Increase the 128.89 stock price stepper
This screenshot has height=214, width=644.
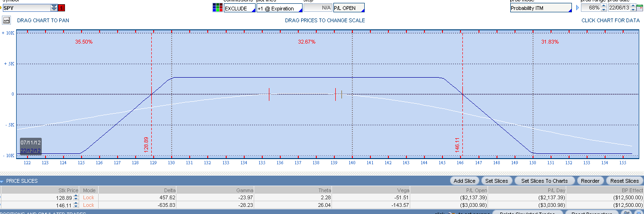click(76, 196)
